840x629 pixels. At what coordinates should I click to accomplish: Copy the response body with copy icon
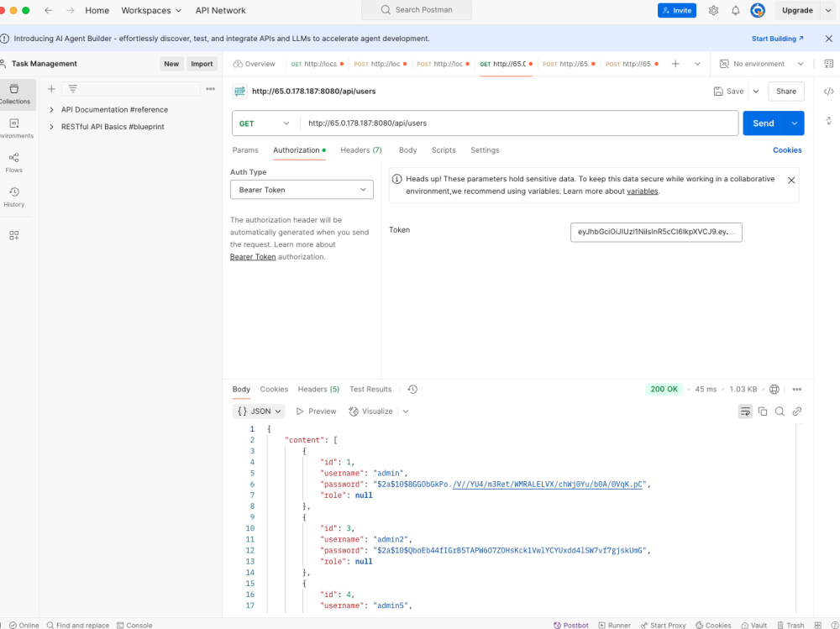point(763,411)
